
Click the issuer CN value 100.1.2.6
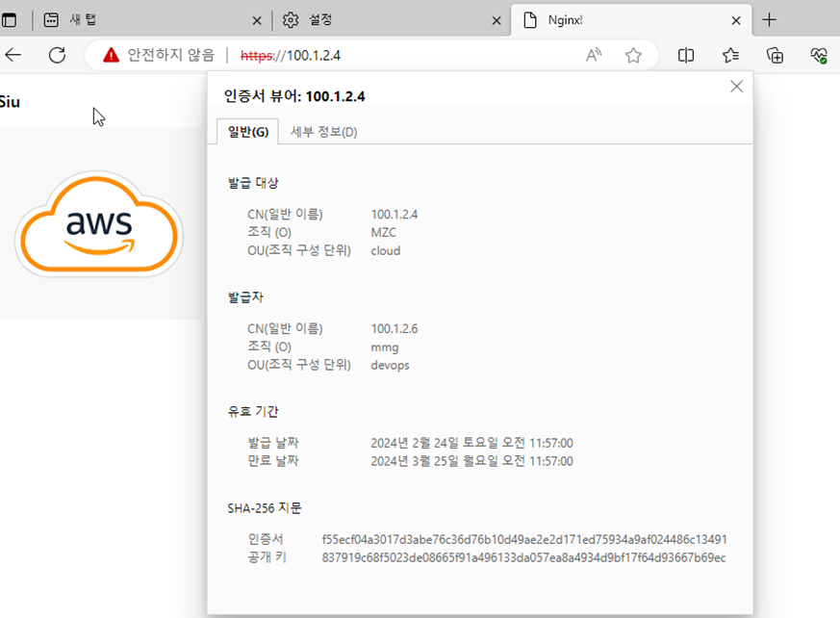[395, 328]
